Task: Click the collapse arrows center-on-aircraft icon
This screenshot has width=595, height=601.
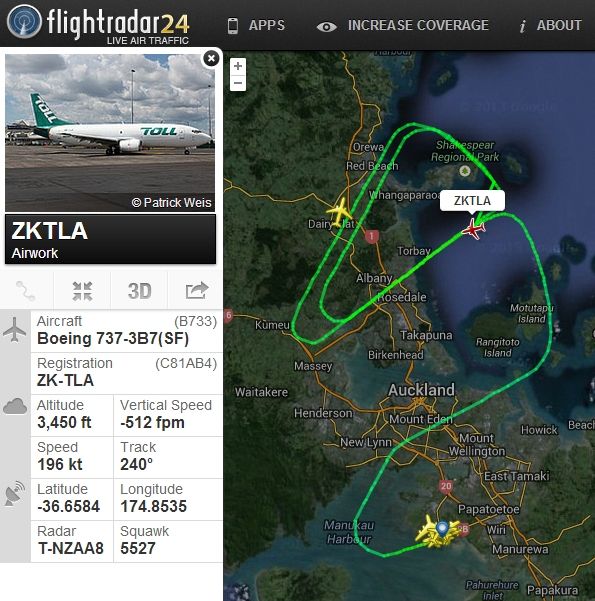Action: (x=82, y=291)
